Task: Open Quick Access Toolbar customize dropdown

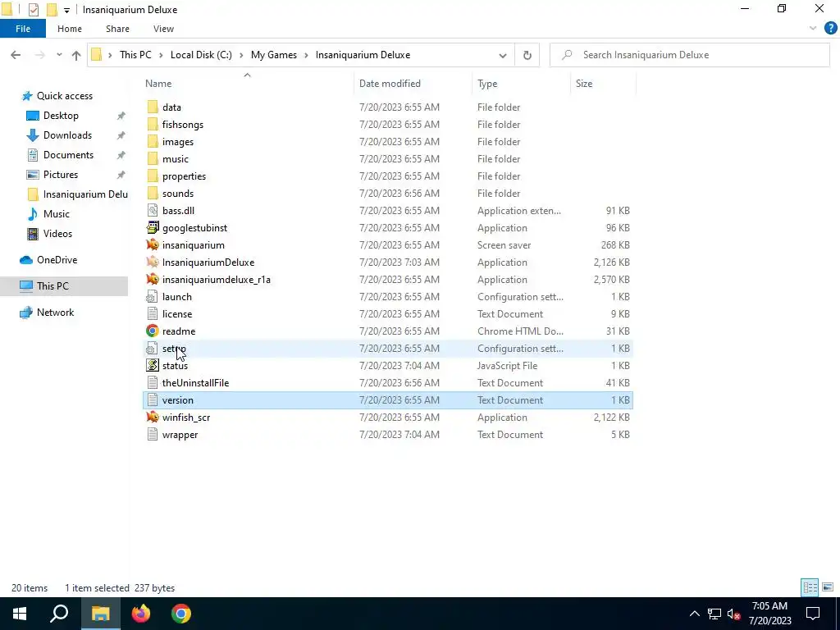Action: (x=66, y=10)
